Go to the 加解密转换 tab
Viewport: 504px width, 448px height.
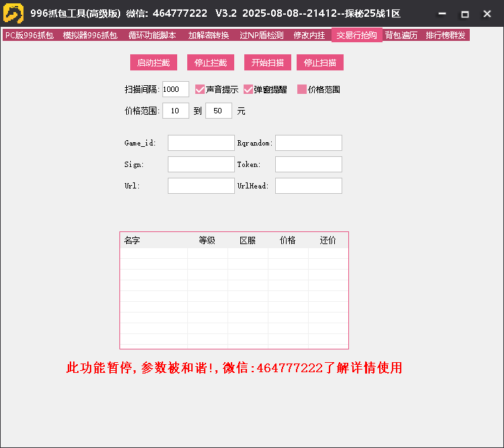pos(209,36)
